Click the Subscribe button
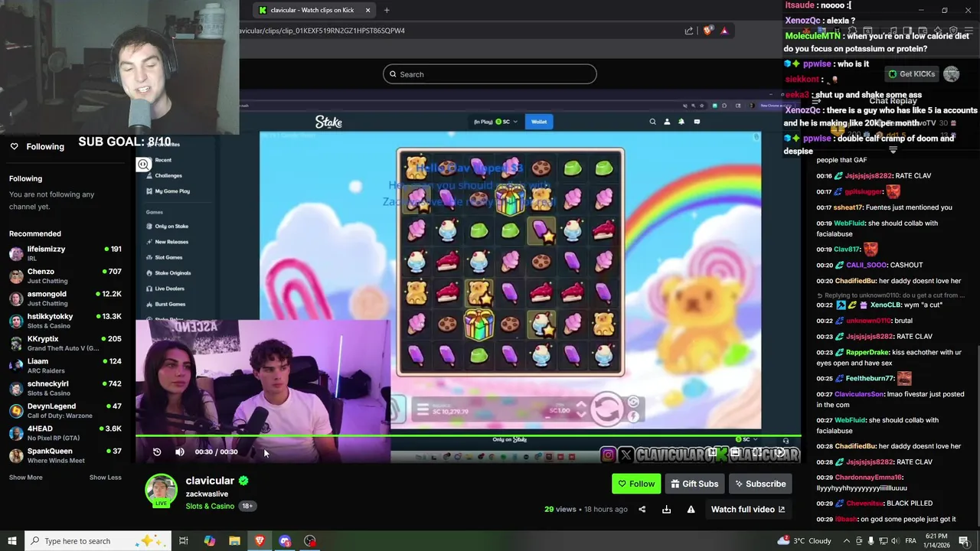The height and width of the screenshot is (551, 980). click(759, 484)
